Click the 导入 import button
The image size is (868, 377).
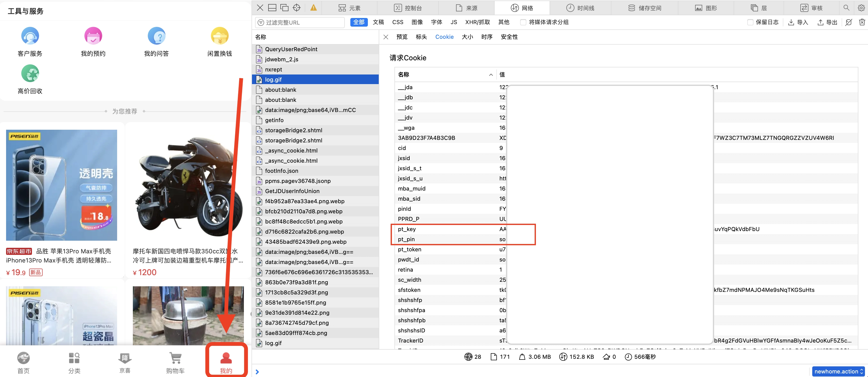pos(798,22)
